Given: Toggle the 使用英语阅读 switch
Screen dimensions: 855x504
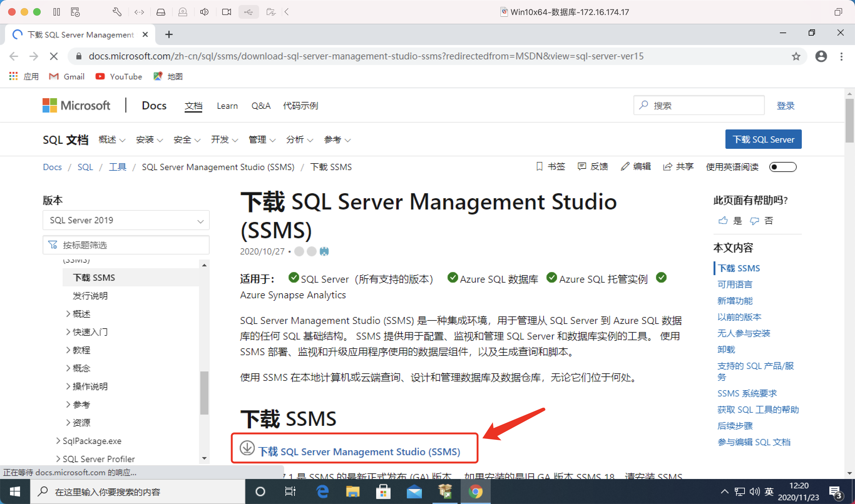Looking at the screenshot, I should [x=783, y=167].
